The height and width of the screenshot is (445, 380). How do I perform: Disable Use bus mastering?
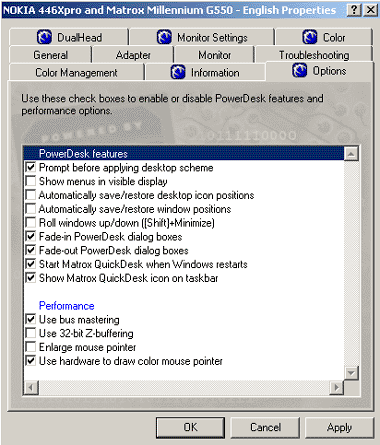pos(31,319)
